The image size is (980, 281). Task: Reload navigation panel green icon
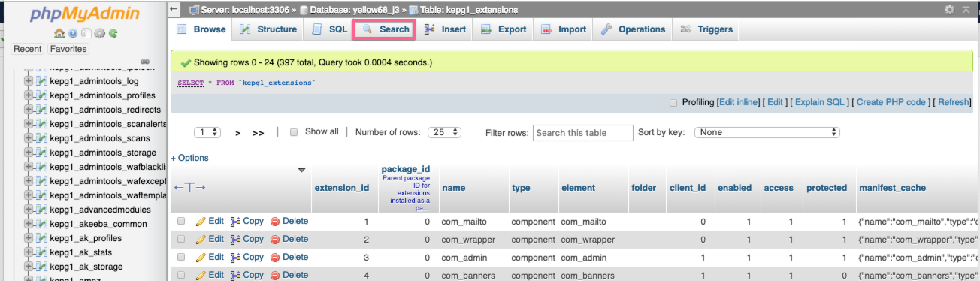[x=113, y=34]
